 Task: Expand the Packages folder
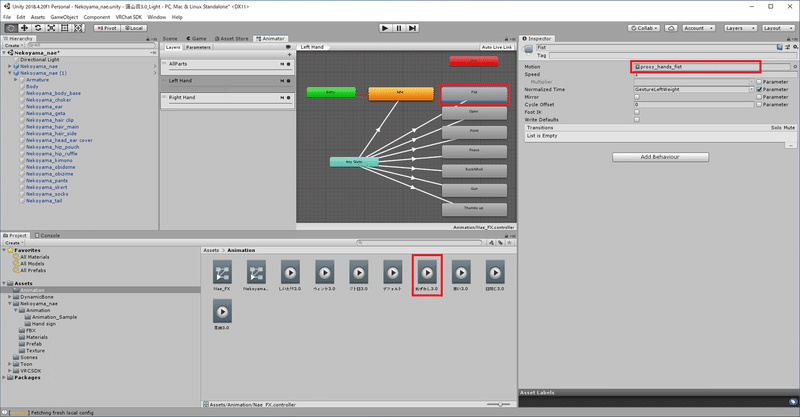tap(4, 378)
